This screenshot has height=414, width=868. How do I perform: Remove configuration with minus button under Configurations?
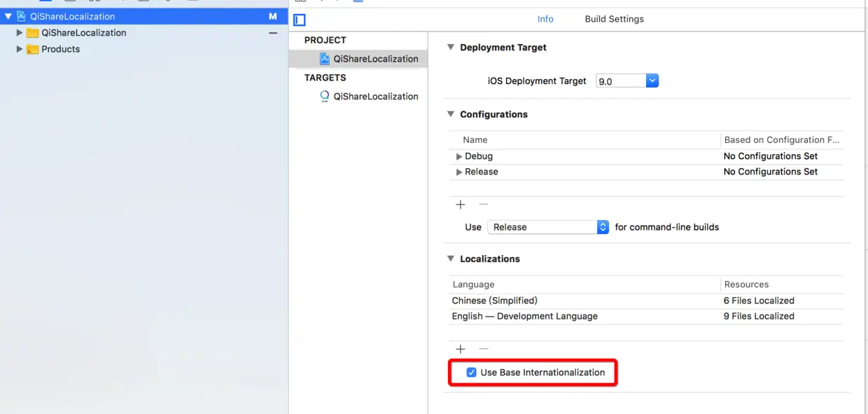click(x=483, y=205)
